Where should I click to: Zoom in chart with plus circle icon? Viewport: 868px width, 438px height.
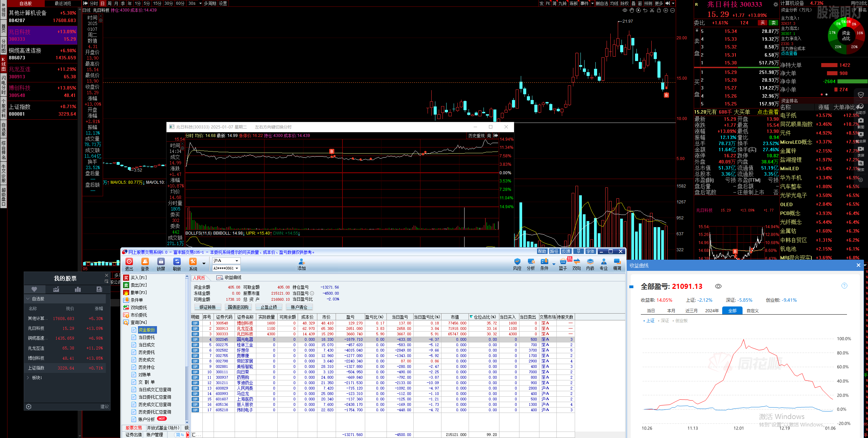[x=666, y=11]
